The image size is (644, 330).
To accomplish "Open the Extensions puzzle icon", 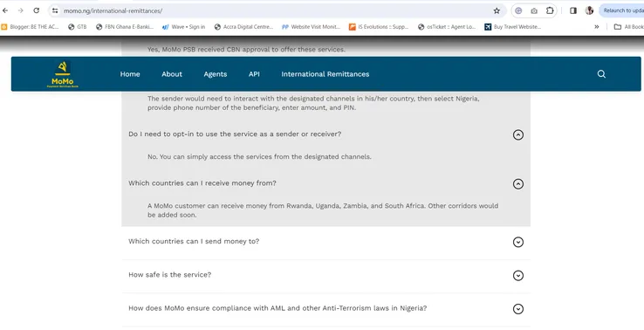I will (550, 10).
